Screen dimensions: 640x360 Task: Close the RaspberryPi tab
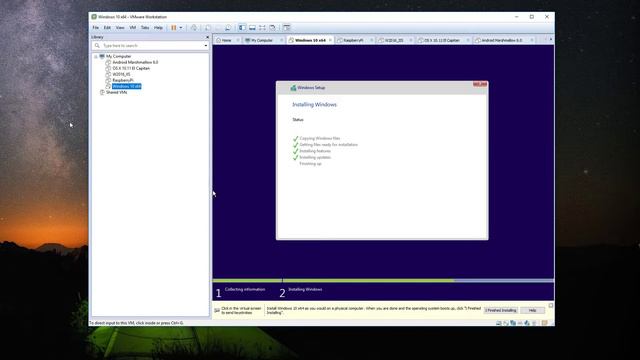[x=372, y=40]
